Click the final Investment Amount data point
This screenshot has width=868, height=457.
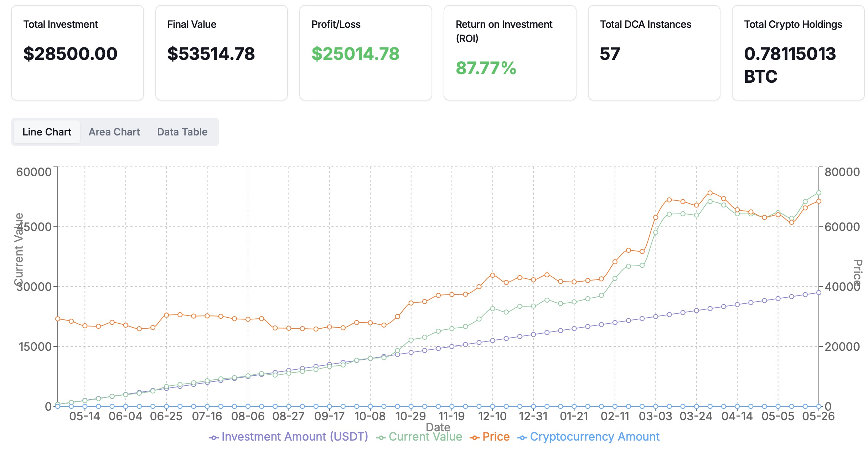tap(819, 293)
